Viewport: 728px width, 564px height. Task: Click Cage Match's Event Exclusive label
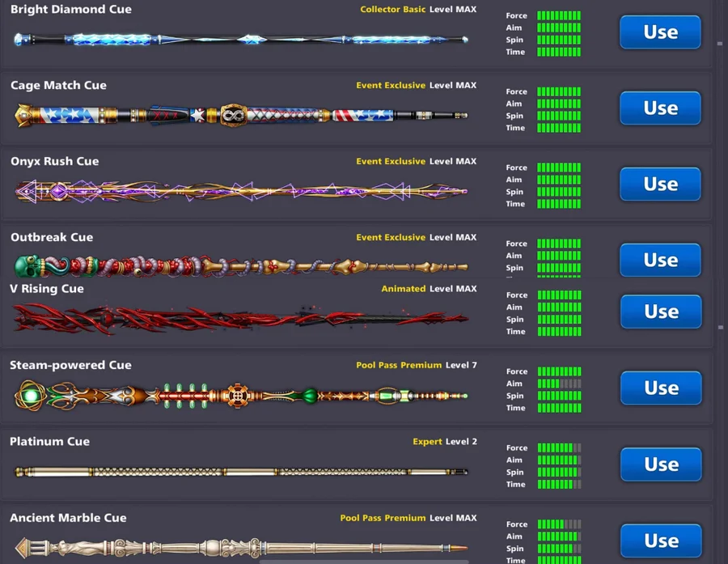click(391, 86)
